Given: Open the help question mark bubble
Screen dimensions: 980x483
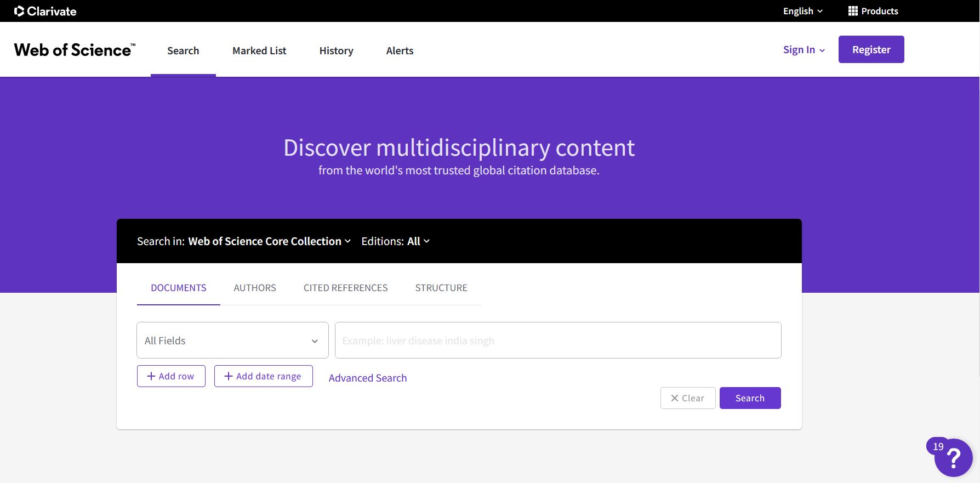Looking at the screenshot, I should [953, 458].
